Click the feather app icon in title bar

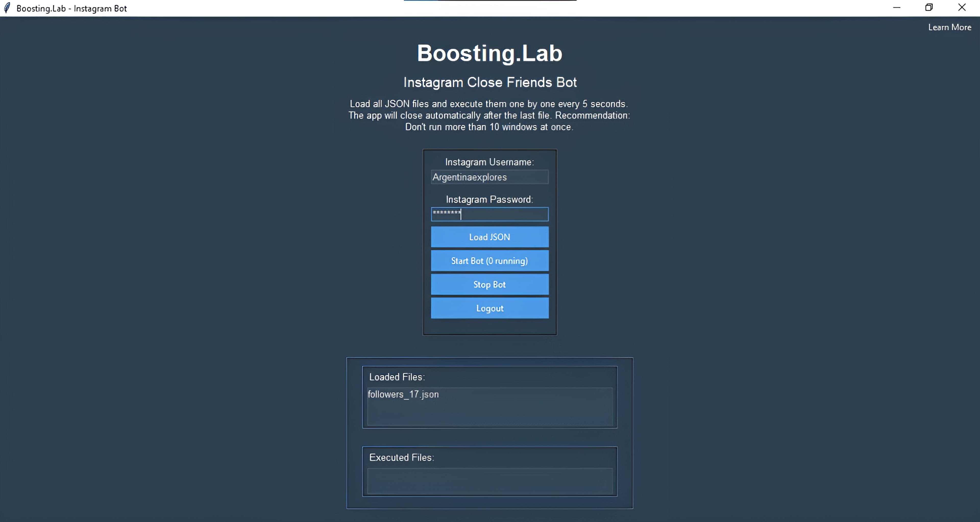point(7,8)
